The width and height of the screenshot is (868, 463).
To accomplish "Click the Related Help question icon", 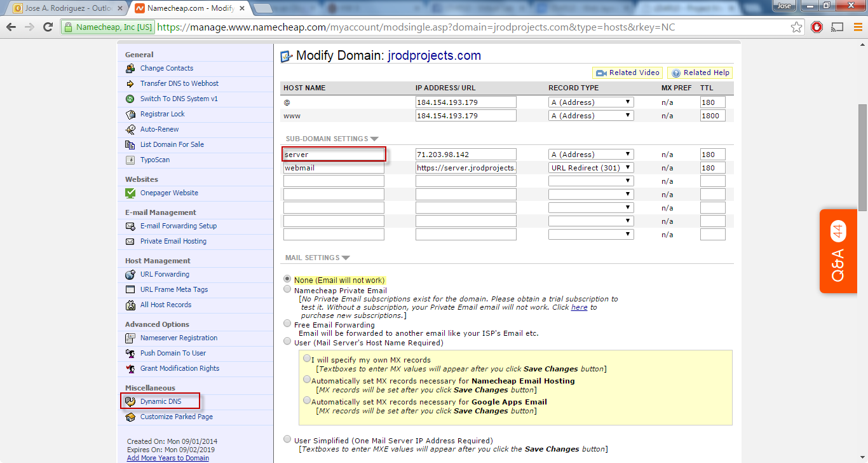I will pos(676,73).
